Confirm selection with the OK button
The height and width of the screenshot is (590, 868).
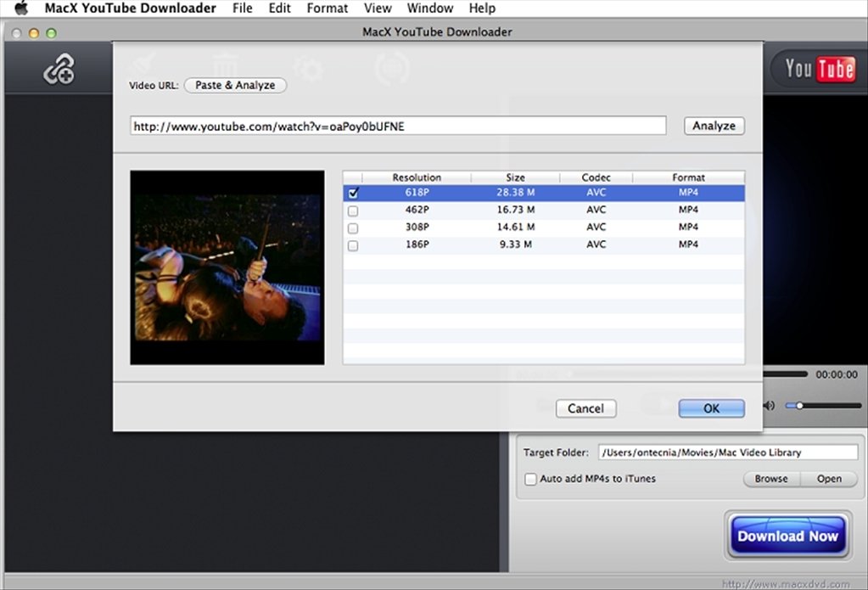tap(711, 408)
